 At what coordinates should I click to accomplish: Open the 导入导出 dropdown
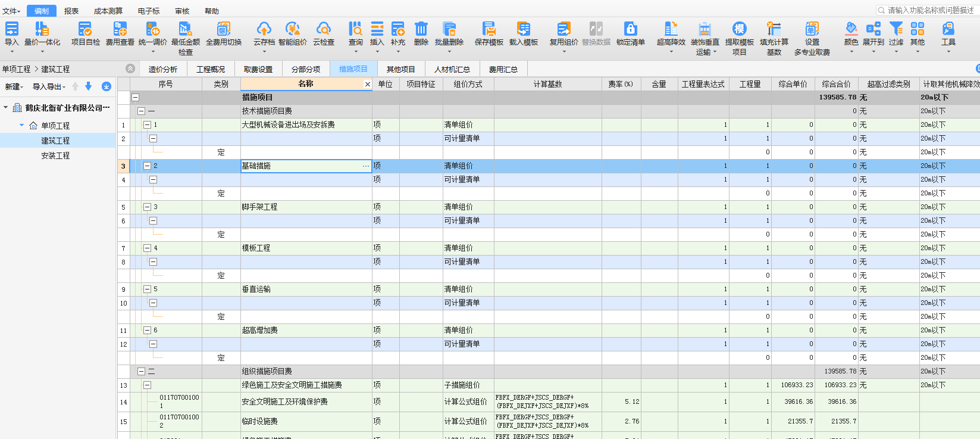(49, 87)
